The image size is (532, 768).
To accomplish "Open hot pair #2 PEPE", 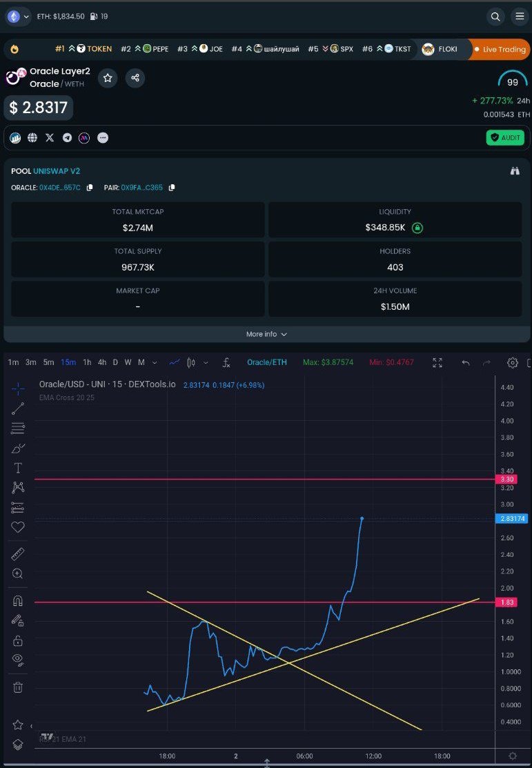I will [144, 49].
